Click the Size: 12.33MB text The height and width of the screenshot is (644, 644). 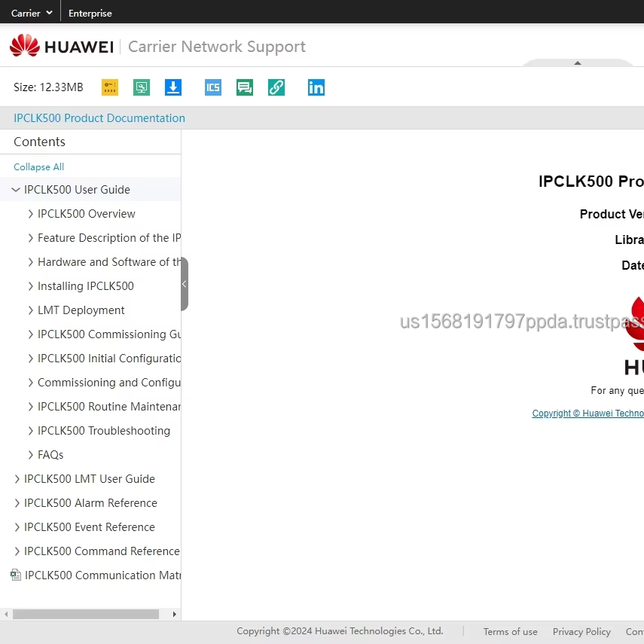tap(48, 87)
